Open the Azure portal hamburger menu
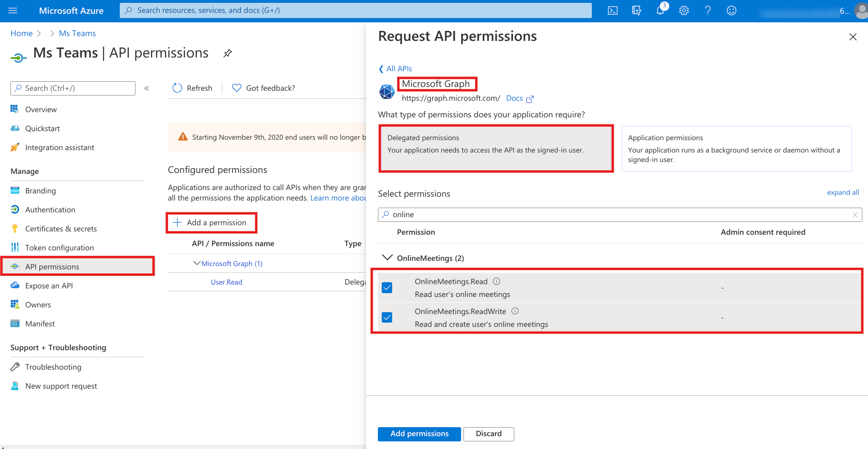Screen dimensions: 868x449 point(13,10)
